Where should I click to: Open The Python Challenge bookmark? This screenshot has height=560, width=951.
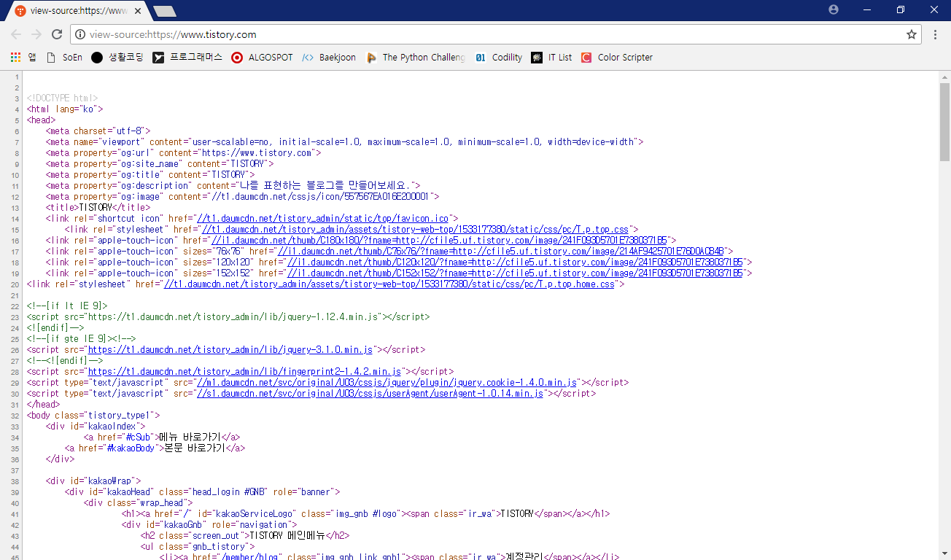pyautogui.click(x=415, y=57)
